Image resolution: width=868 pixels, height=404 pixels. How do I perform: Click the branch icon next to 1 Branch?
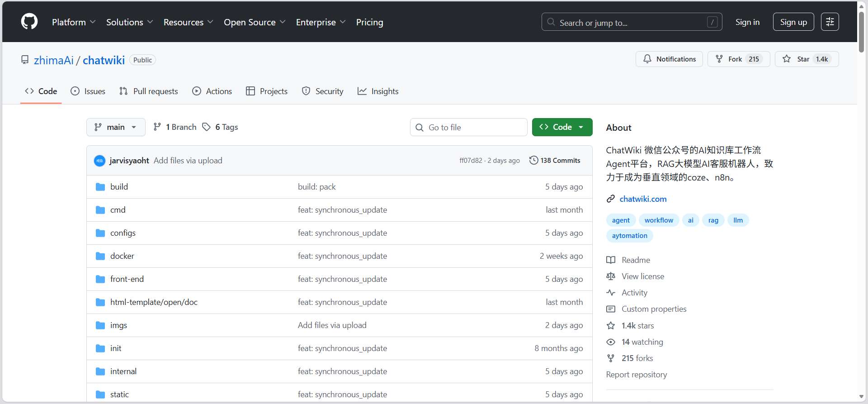pos(157,127)
